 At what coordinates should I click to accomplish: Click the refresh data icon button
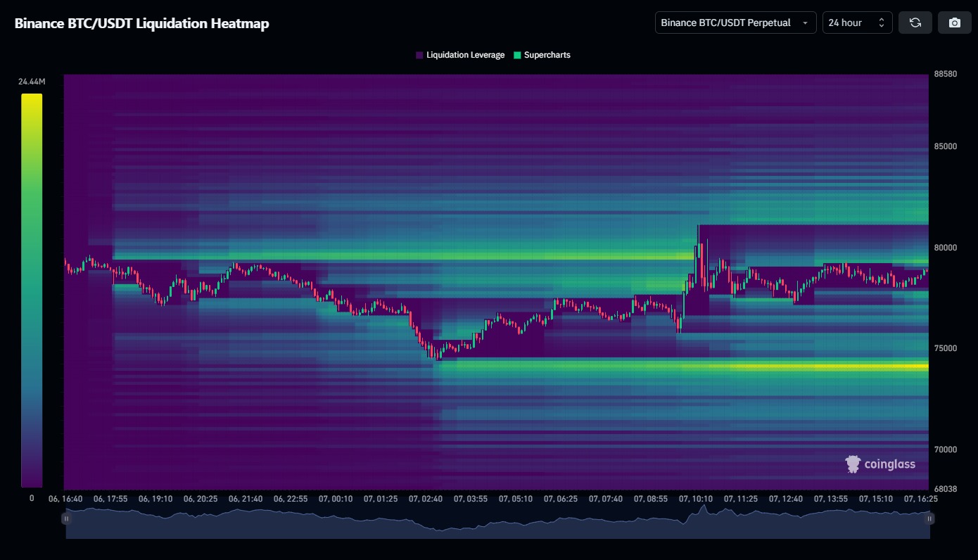point(915,23)
